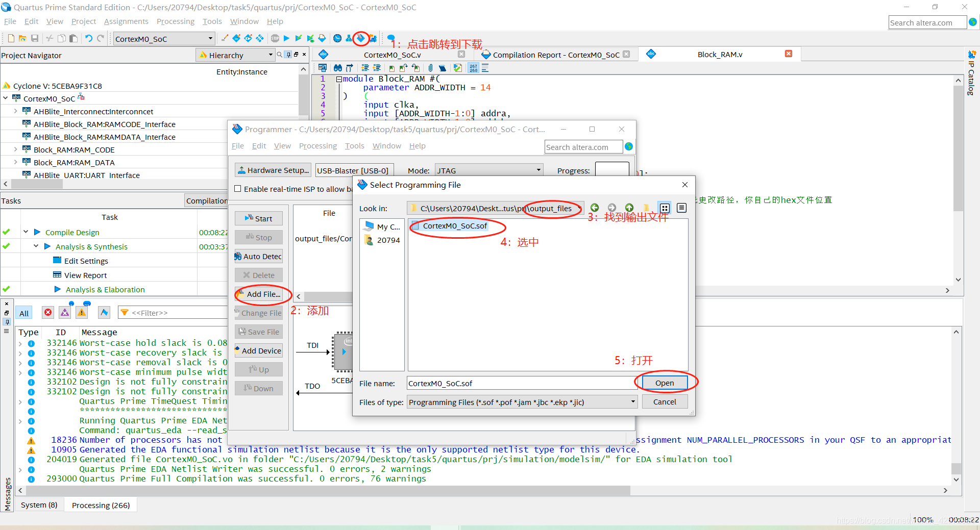This screenshot has height=530, width=980.
Task: Select CortexM0_SoC.sof in file list
Action: click(449, 226)
